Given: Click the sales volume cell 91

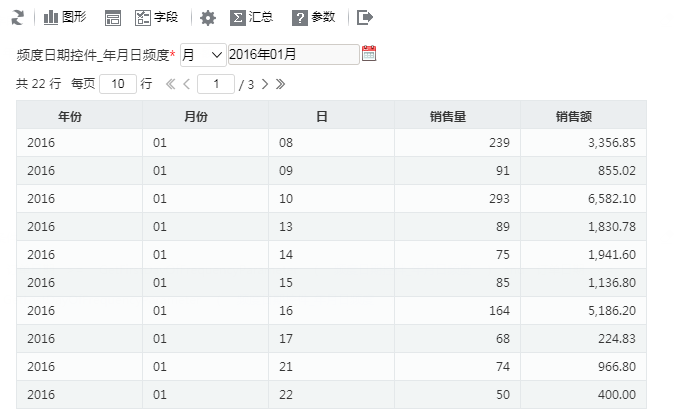Looking at the screenshot, I should [x=457, y=171].
